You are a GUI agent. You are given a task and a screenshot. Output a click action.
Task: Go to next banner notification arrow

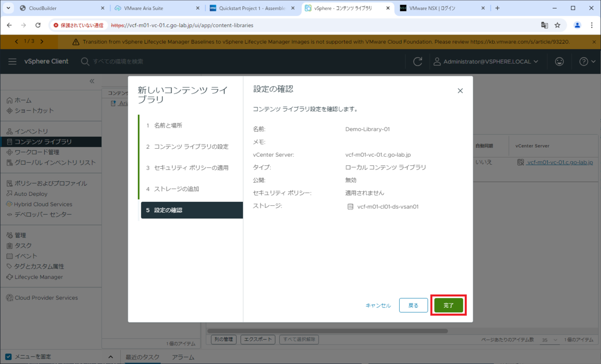pyautogui.click(x=42, y=42)
